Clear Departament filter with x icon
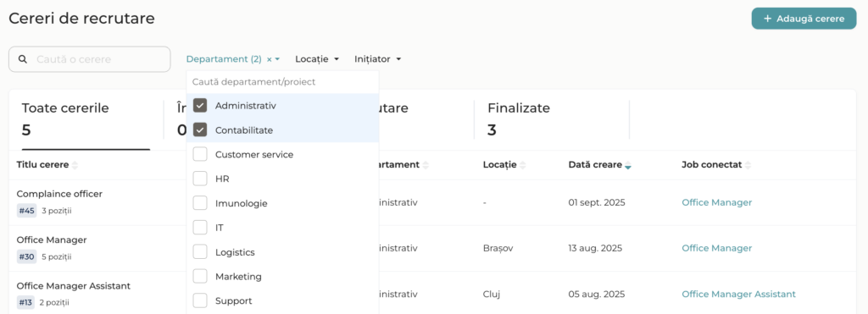The image size is (868, 314). 269,59
